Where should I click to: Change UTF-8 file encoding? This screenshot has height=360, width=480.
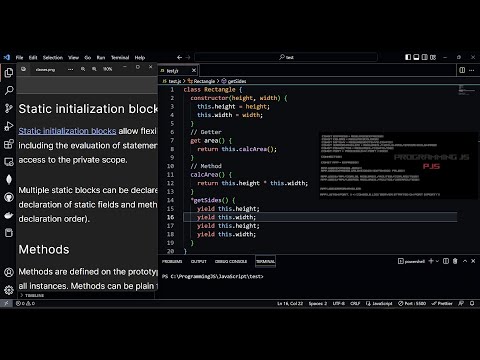coord(339,303)
